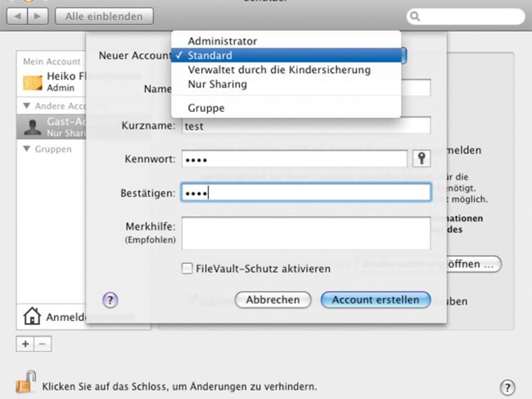This screenshot has width=532, height=399.
Task: Click the Abbrechen button
Action: 273,300
